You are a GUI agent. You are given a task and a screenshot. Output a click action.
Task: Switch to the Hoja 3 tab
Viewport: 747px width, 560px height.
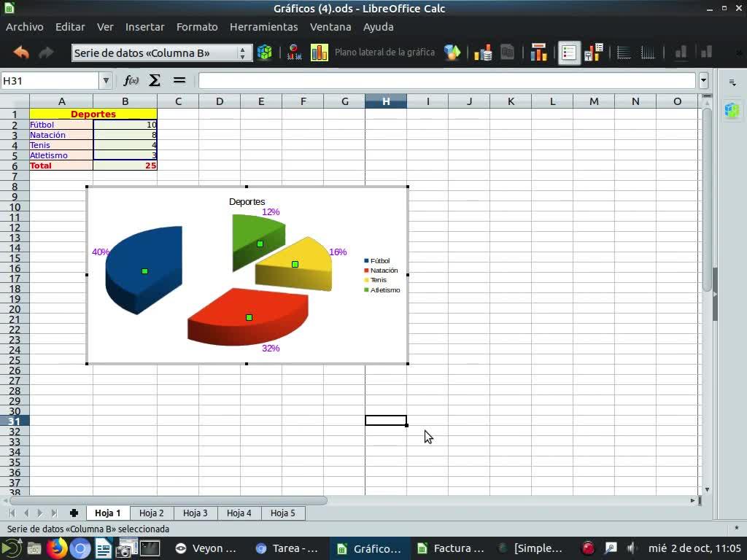[x=196, y=513]
